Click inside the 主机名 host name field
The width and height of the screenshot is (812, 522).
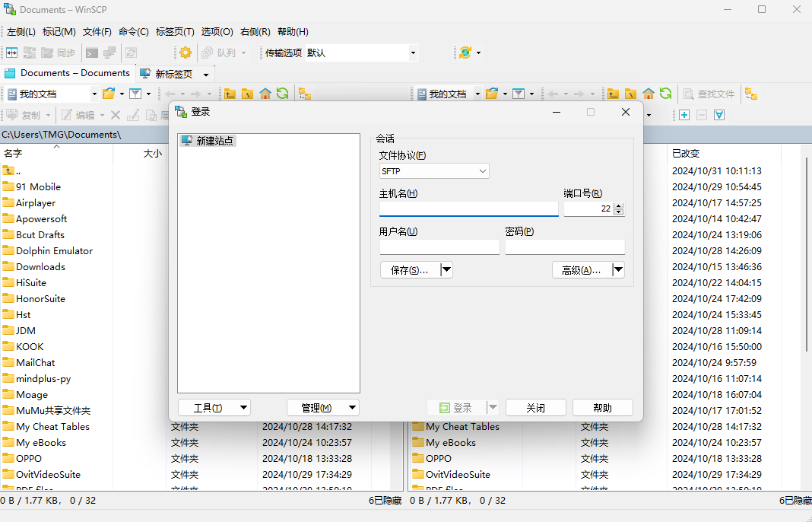click(468, 208)
